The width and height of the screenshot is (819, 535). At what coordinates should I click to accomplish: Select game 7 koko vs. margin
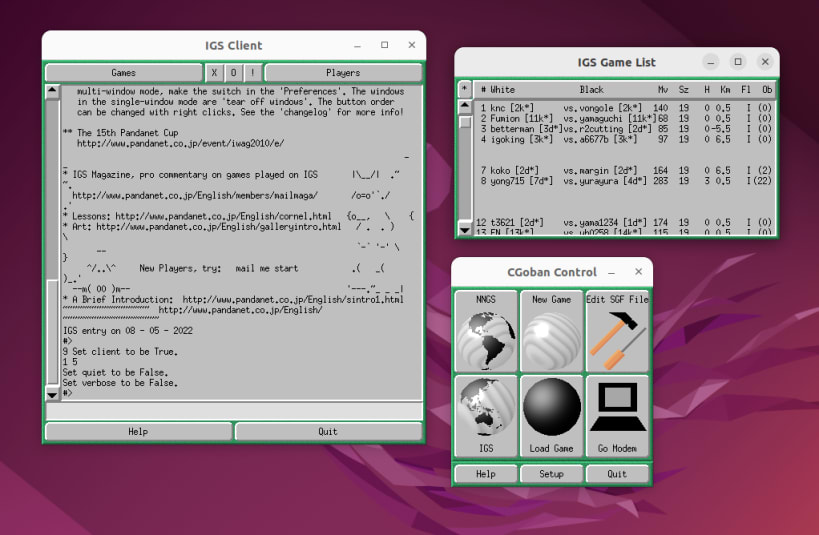626,171
